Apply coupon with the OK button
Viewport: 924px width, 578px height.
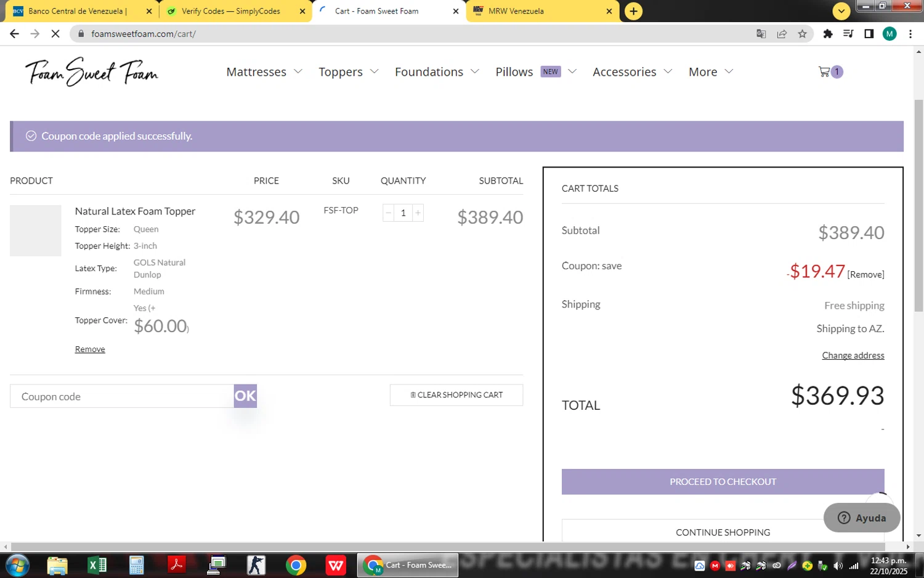245,396
